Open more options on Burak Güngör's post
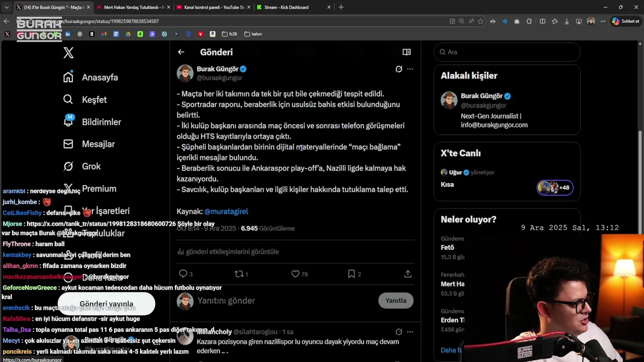The width and height of the screenshot is (644, 362). click(410, 69)
